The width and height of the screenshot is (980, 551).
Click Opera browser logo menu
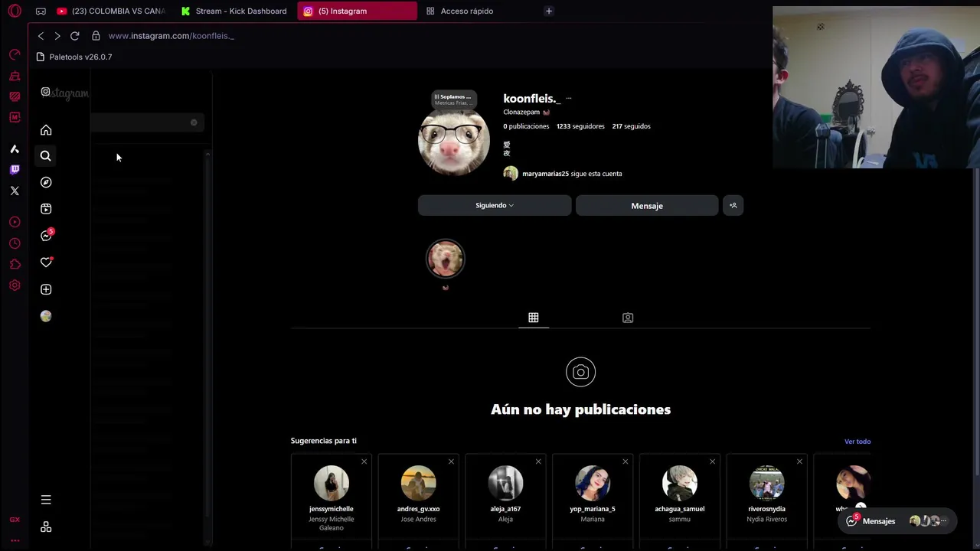[15, 11]
